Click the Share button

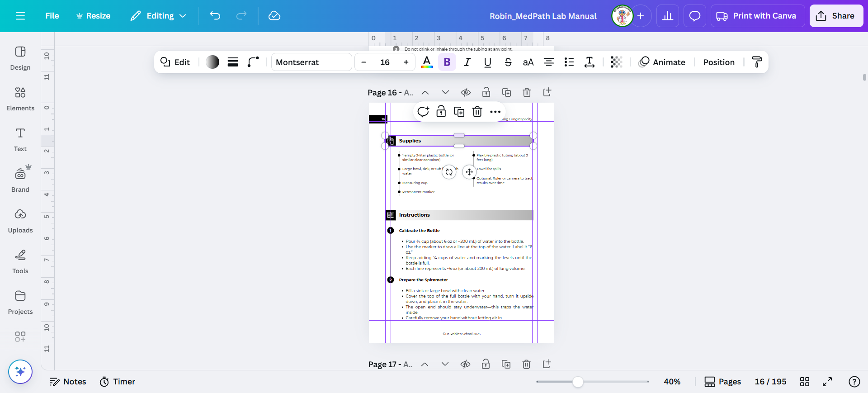pos(836,16)
